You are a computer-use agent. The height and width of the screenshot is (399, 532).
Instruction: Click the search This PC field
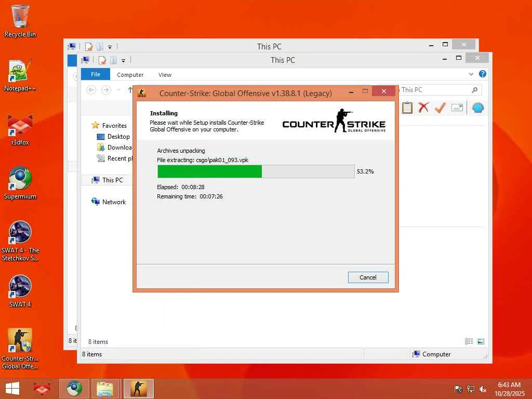pos(440,90)
